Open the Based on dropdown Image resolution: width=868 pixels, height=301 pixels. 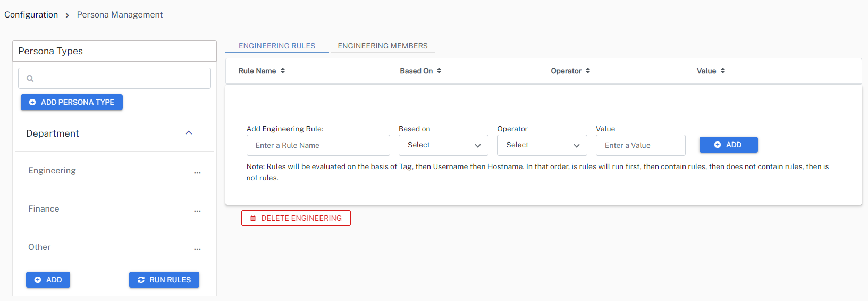(x=443, y=145)
